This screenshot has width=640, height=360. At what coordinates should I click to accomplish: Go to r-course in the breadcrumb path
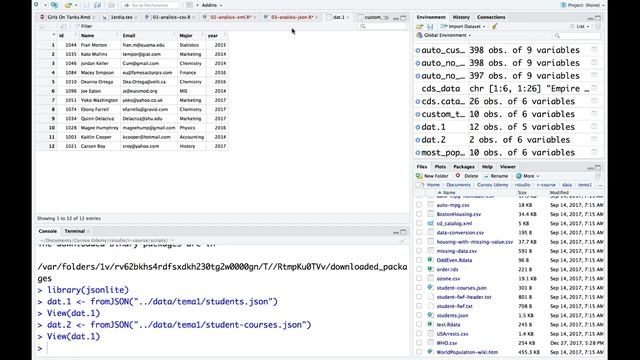coord(546,185)
